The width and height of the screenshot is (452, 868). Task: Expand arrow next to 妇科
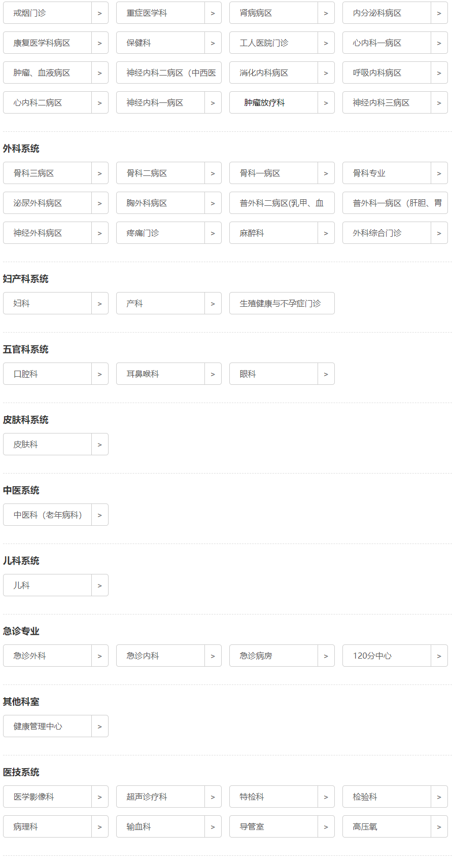99,304
